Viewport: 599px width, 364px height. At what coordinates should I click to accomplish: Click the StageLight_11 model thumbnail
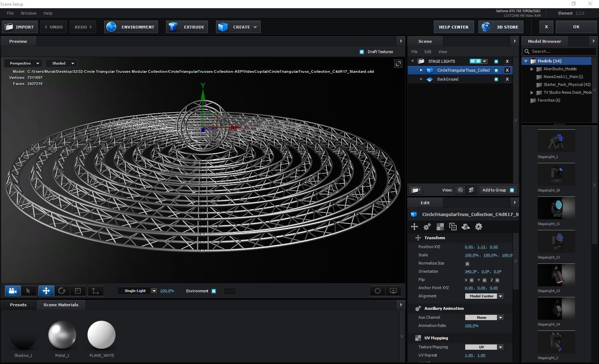tap(556, 208)
